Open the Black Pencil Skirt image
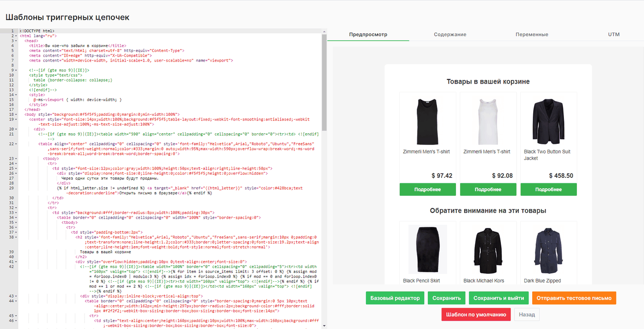The image size is (644, 329). point(427,250)
